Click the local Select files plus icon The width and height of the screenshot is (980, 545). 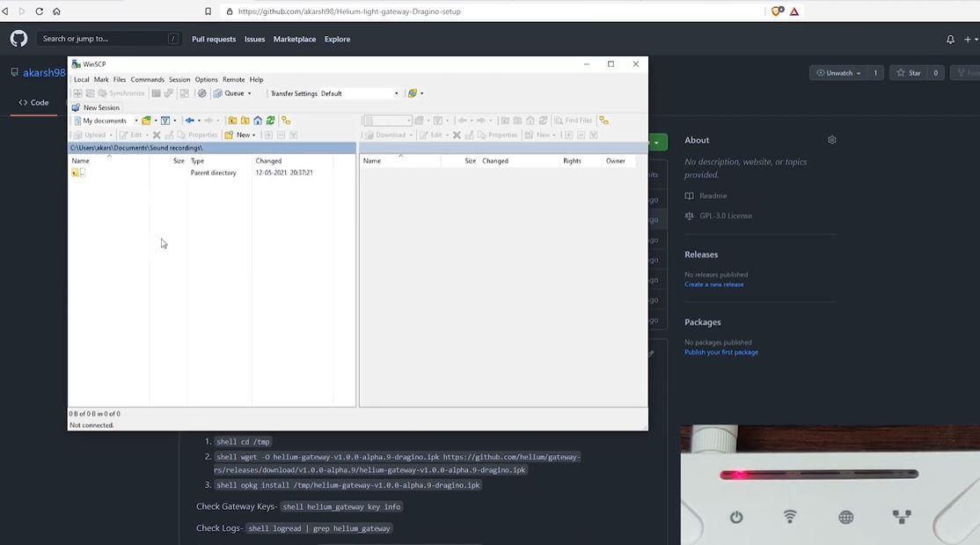(x=268, y=136)
